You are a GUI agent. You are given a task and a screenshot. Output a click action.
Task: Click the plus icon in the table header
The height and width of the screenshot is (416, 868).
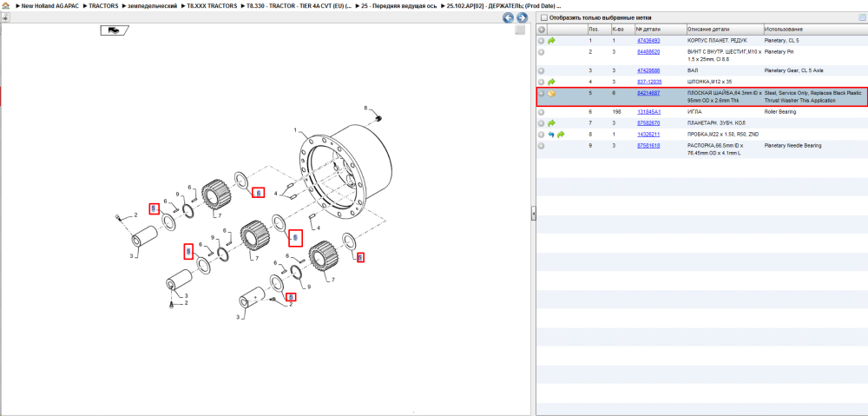(x=542, y=29)
